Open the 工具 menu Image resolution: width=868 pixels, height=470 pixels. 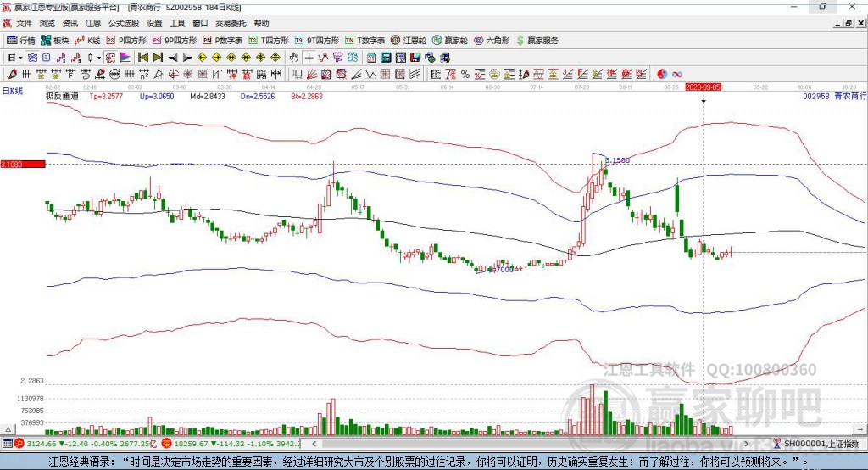(177, 23)
